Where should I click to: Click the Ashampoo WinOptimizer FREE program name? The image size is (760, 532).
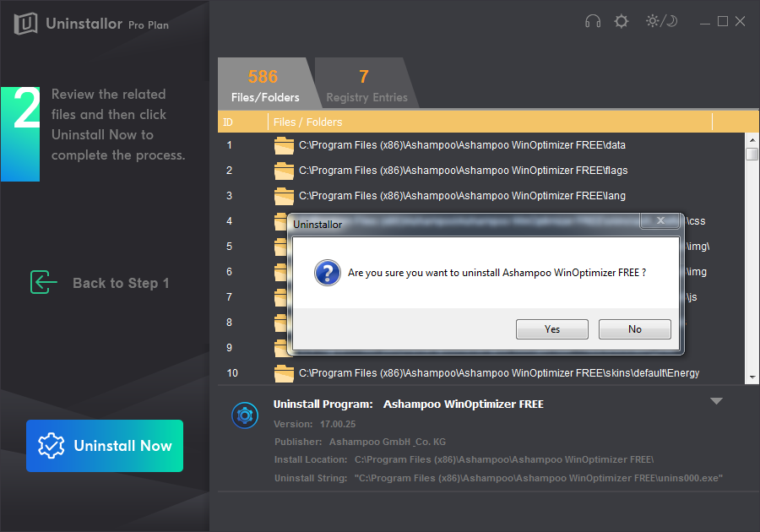coord(464,404)
